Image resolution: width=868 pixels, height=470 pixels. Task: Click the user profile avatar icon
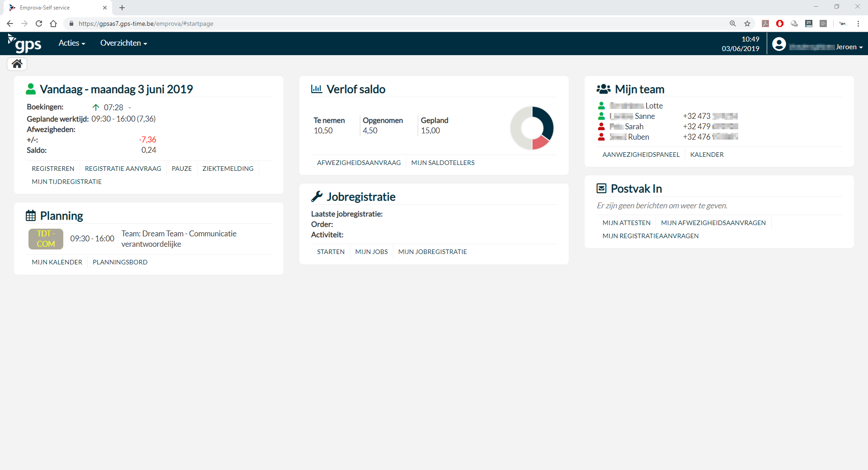pos(778,44)
